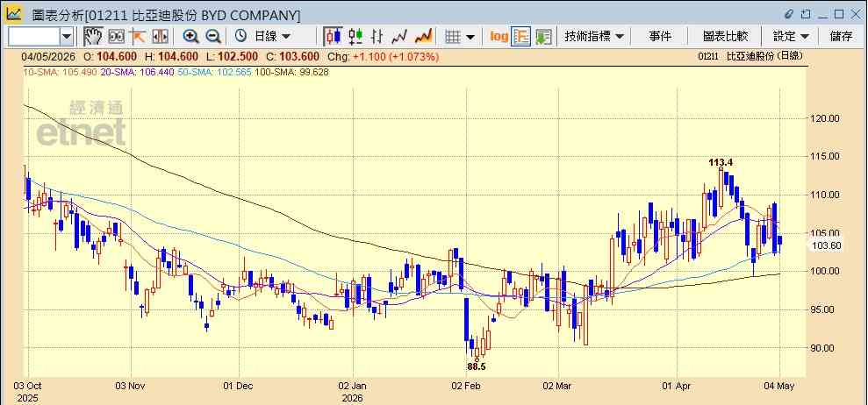Click the 02 Feb date axis label
Screen dimensions: 868x405
[465, 386]
